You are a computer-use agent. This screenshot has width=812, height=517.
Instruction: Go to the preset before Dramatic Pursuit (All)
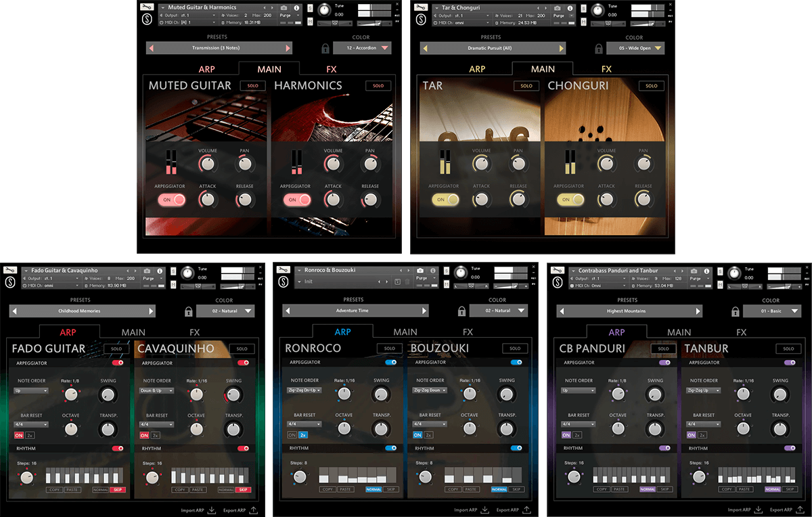(x=425, y=49)
